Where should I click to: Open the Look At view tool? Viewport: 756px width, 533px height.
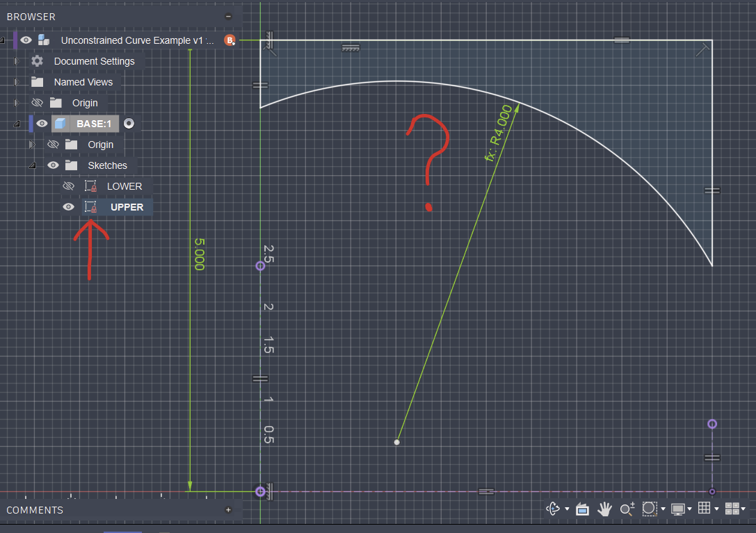582,509
